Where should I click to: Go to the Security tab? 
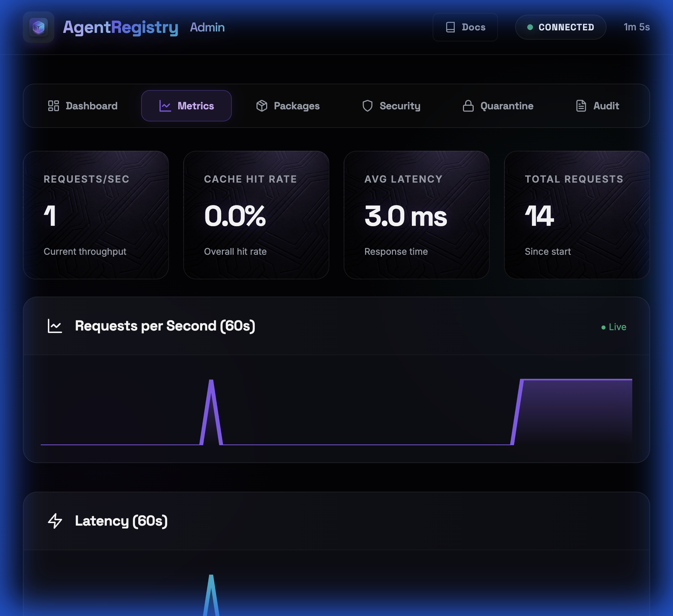[391, 106]
